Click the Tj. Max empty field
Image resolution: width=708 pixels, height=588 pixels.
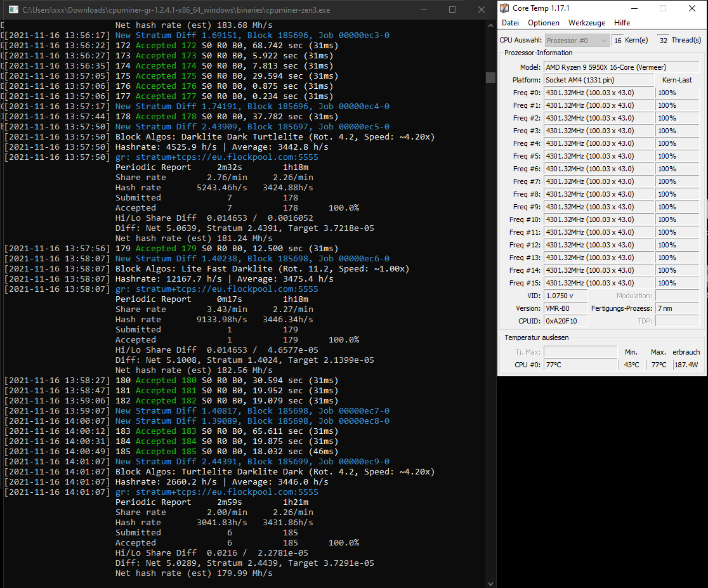580,352
